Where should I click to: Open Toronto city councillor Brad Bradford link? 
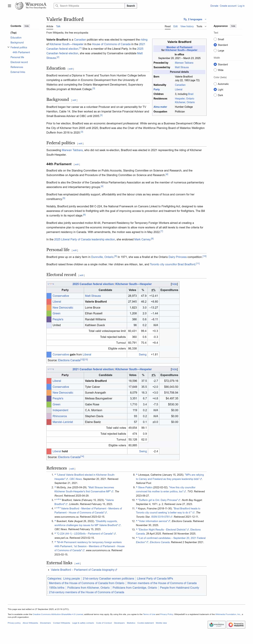(x=173, y=264)
